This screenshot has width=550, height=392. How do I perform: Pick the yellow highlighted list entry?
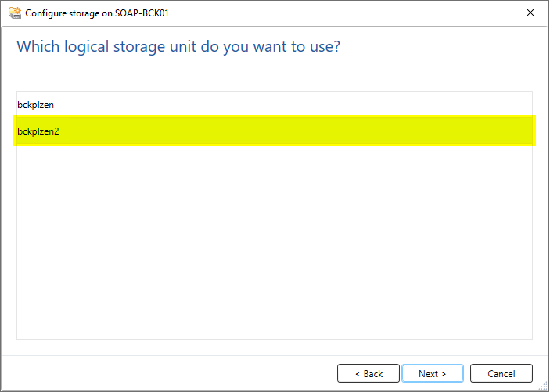pyautogui.click(x=275, y=131)
